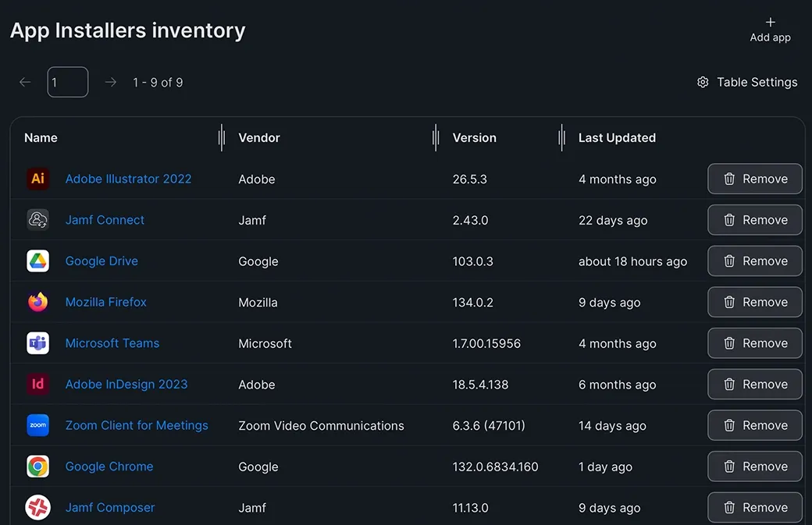The width and height of the screenshot is (812, 525).
Task: Click the Mozilla vendor cell
Action: [258, 302]
